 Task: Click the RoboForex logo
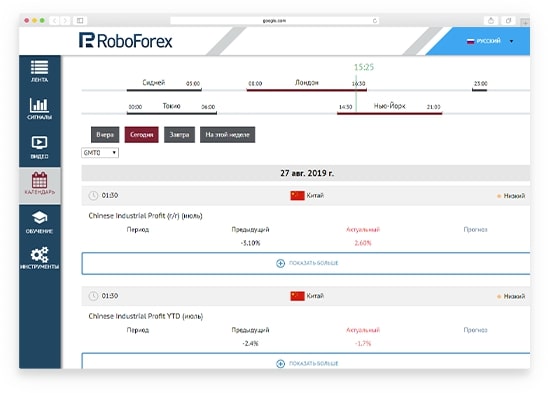125,41
